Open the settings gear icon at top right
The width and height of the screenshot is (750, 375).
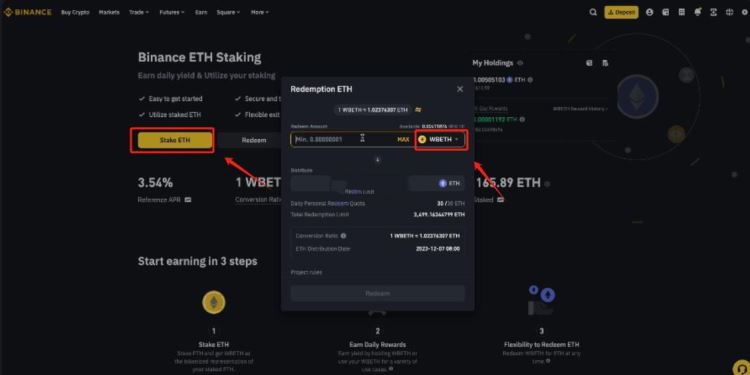coord(745,12)
